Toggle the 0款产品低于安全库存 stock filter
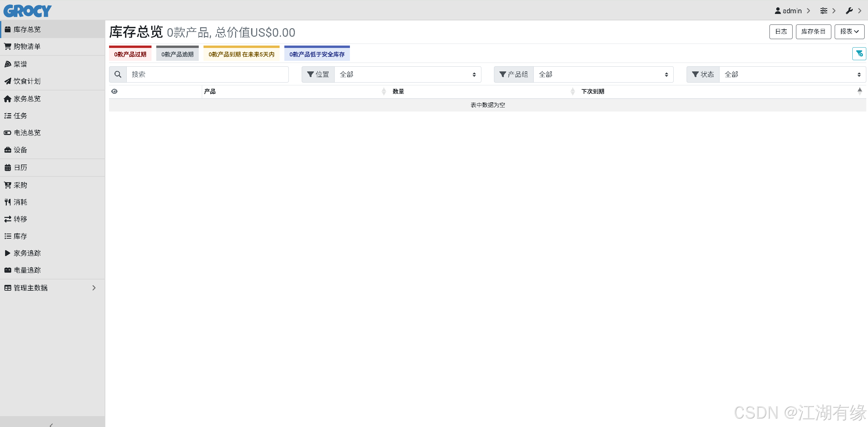Screen dimensions: 868x427 click(316, 53)
